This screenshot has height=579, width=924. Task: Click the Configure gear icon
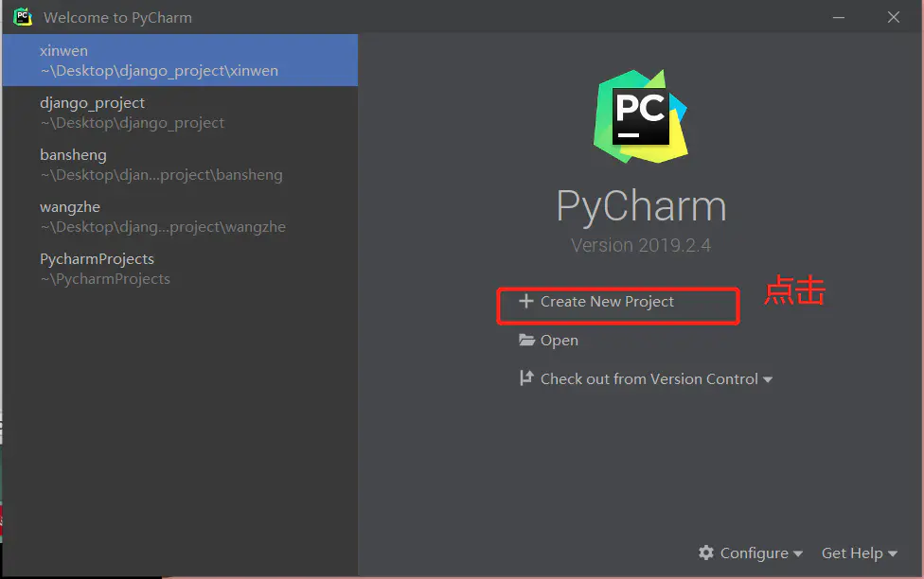706,553
